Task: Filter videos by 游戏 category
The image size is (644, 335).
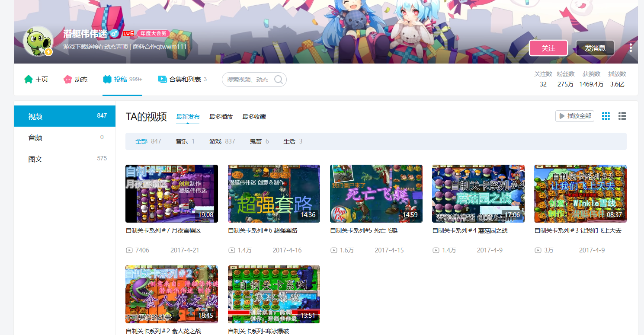Action: click(x=215, y=141)
